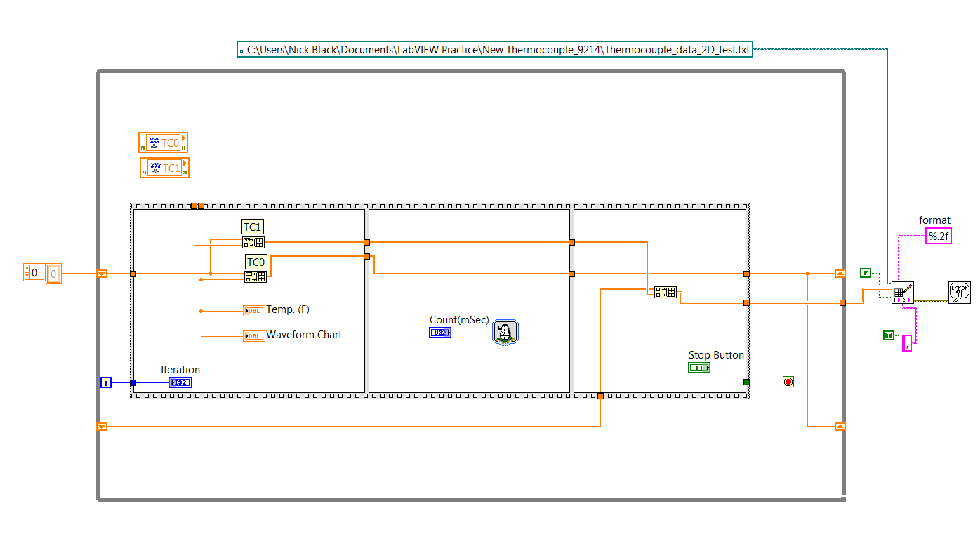
Task: Click the format label text
Action: [934, 220]
